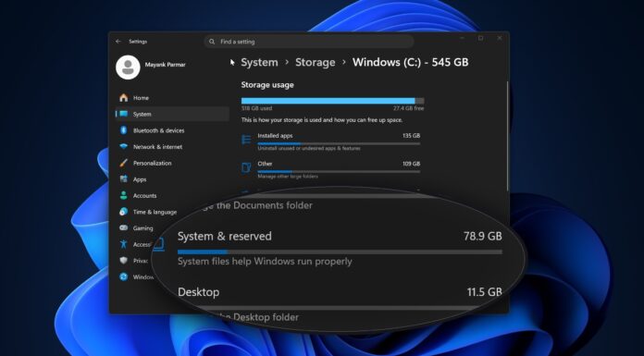Click the Time & language globe icon
This screenshot has height=356, width=644.
coord(124,212)
